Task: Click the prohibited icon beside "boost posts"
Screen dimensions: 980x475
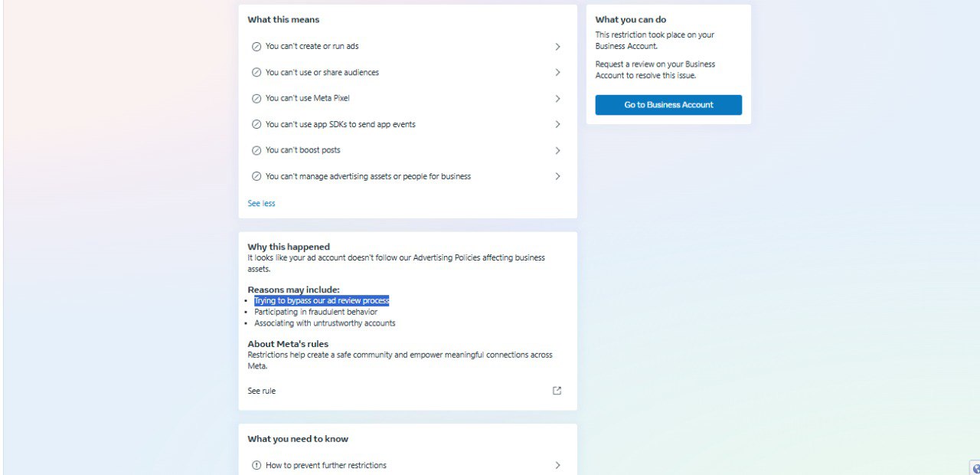Action: [x=256, y=151]
